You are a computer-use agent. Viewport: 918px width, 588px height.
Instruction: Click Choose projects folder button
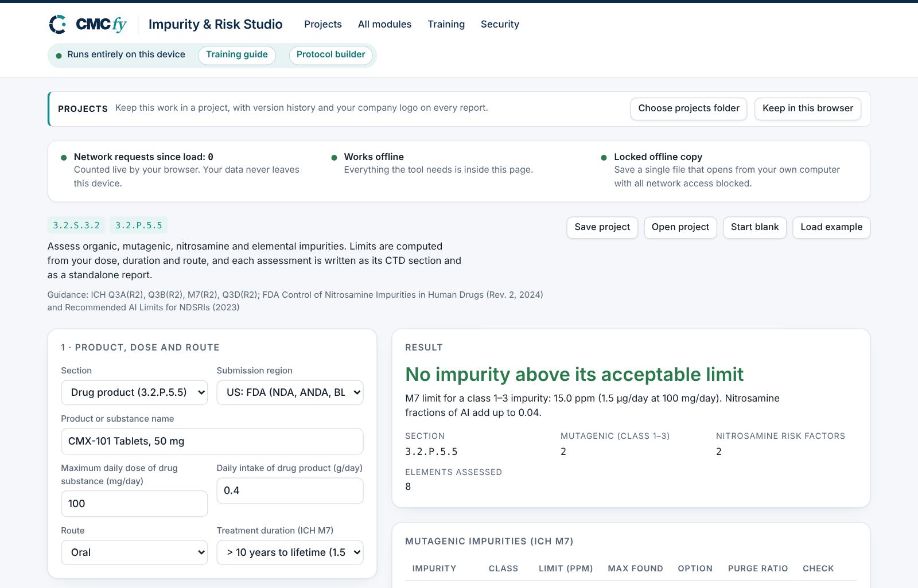click(x=688, y=108)
